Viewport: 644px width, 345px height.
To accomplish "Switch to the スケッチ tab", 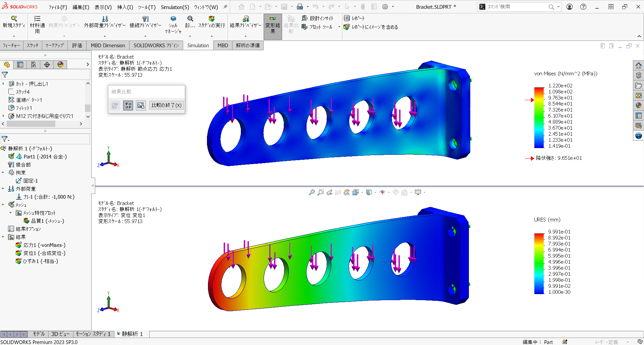I will tap(33, 45).
